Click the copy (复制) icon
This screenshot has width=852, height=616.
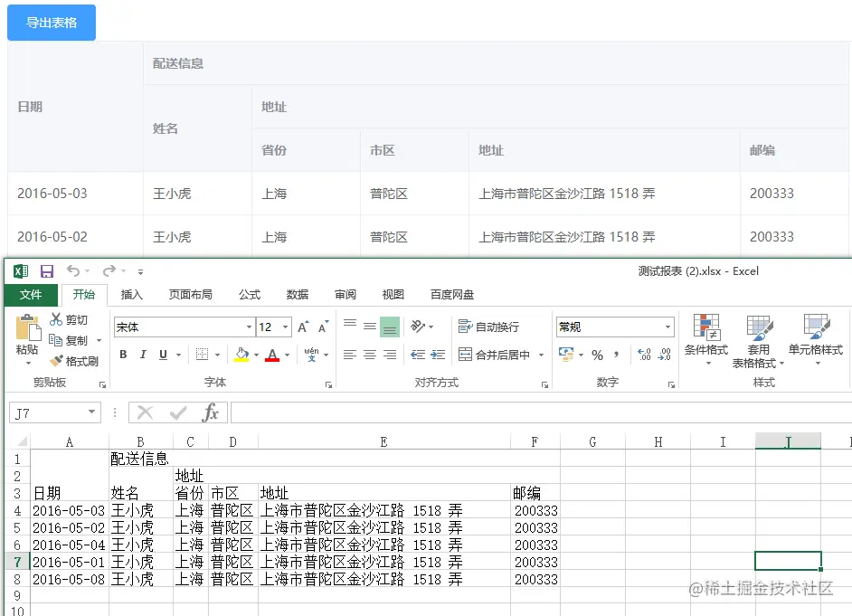55,340
